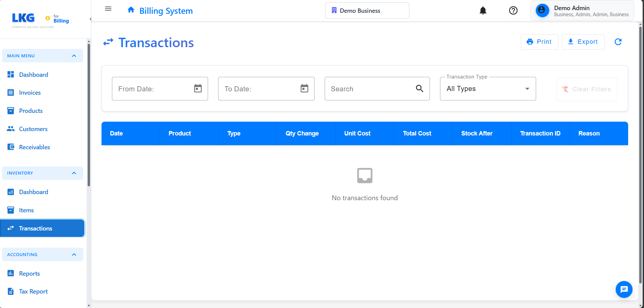Click the Search input field
Screen dimensions: 644x308
[371, 89]
